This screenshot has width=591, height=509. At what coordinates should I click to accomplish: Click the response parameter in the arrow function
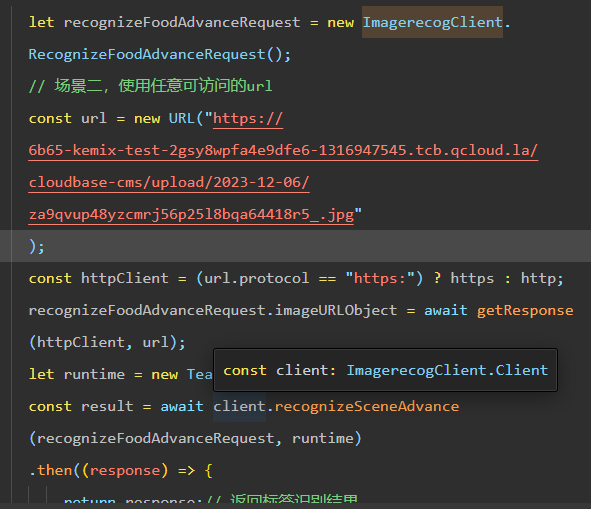click(125, 471)
